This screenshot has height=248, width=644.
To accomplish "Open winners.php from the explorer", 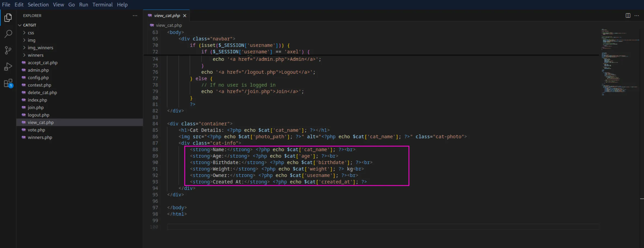I will pos(40,137).
